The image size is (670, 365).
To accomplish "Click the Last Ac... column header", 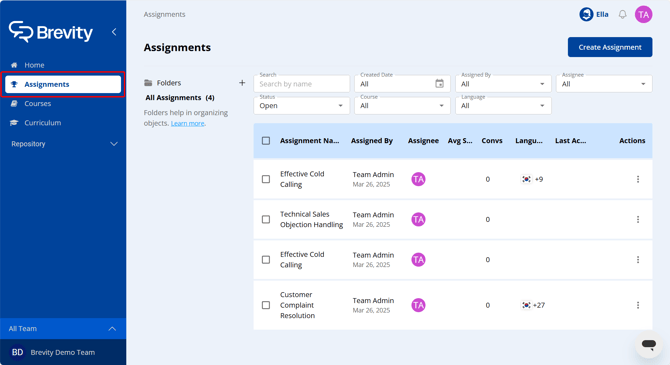I will tap(570, 141).
